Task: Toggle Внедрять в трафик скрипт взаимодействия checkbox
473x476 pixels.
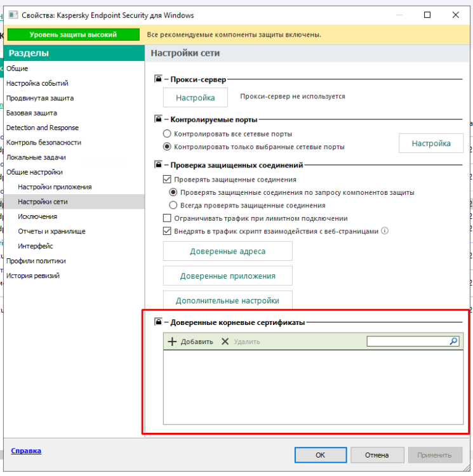Action: click(x=167, y=231)
